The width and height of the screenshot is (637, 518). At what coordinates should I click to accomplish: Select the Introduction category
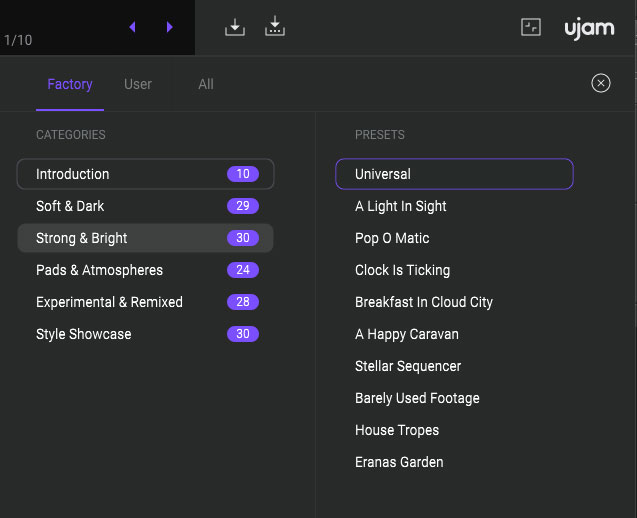coord(145,174)
